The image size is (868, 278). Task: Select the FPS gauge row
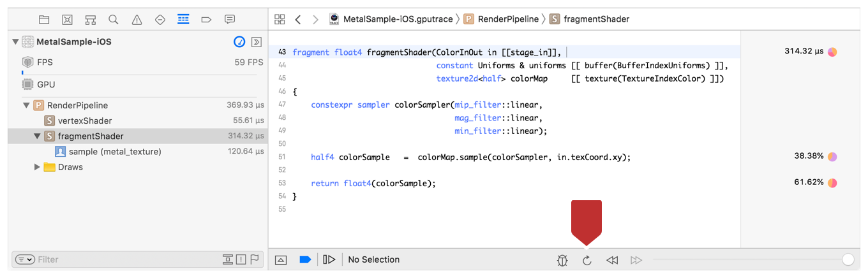138,62
